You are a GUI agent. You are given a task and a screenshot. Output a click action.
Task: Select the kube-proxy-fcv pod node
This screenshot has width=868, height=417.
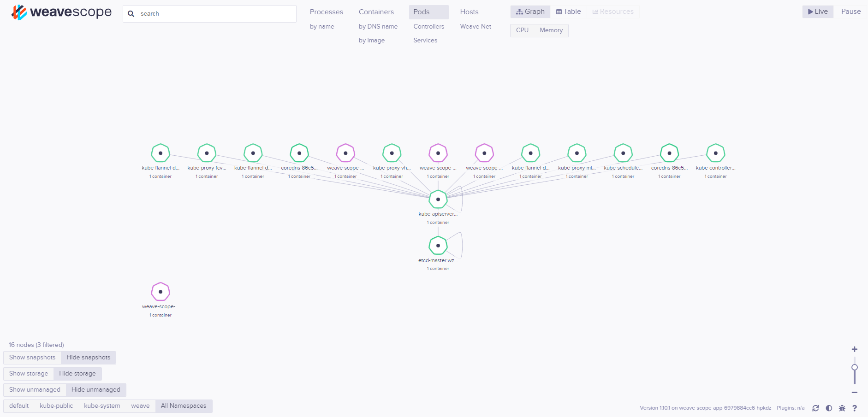pos(207,153)
